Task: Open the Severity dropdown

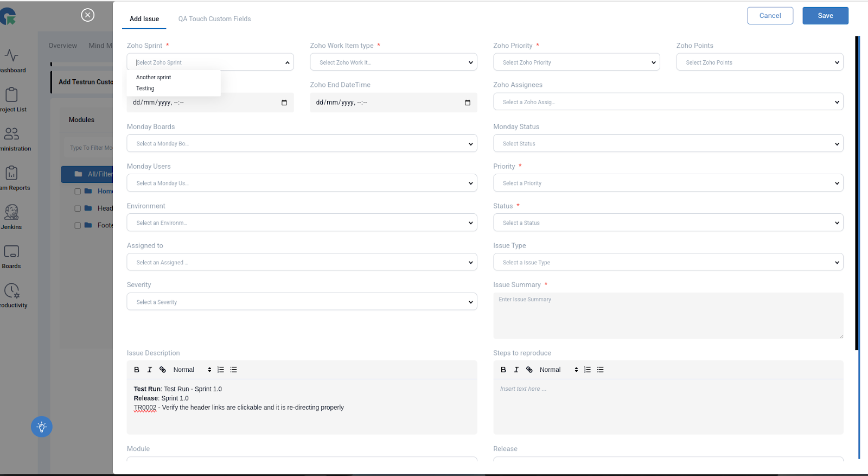Action: point(302,302)
